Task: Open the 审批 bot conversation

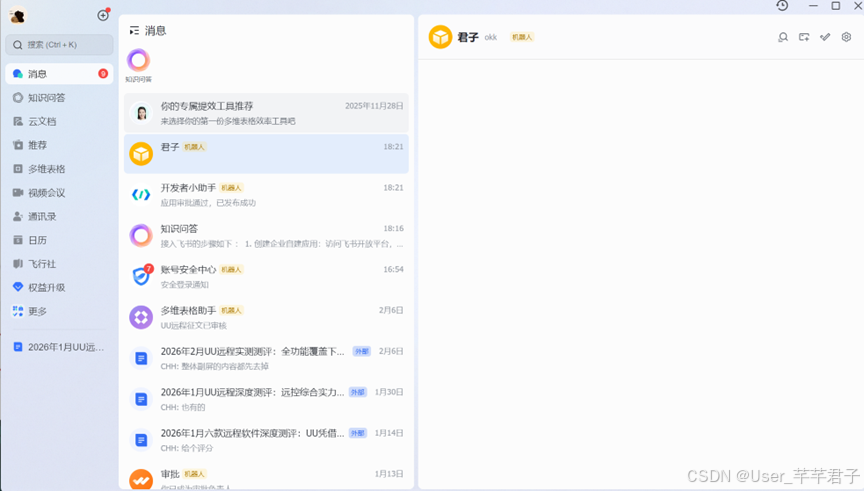Action: point(266,477)
